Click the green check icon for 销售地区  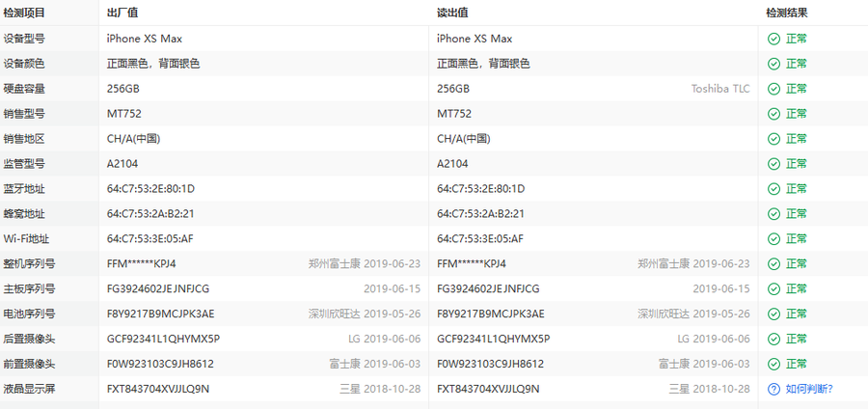(773, 139)
